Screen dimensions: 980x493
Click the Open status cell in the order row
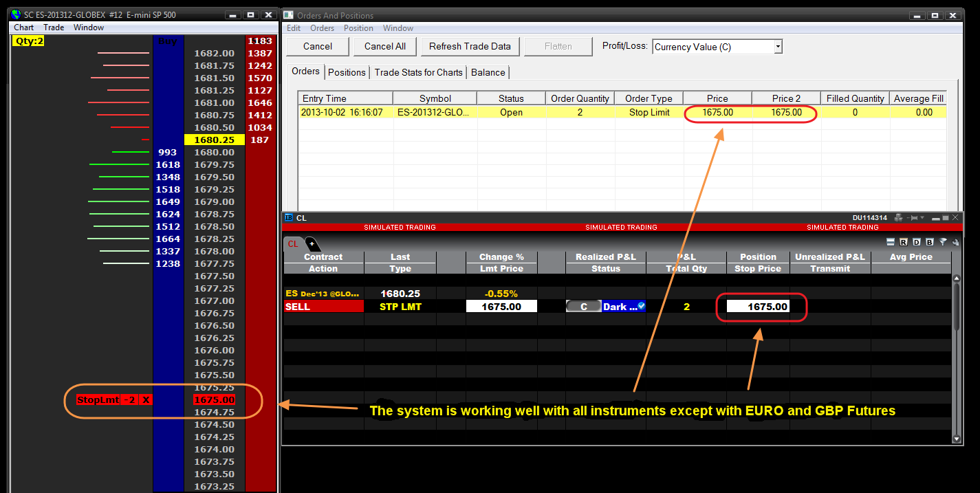tap(511, 112)
